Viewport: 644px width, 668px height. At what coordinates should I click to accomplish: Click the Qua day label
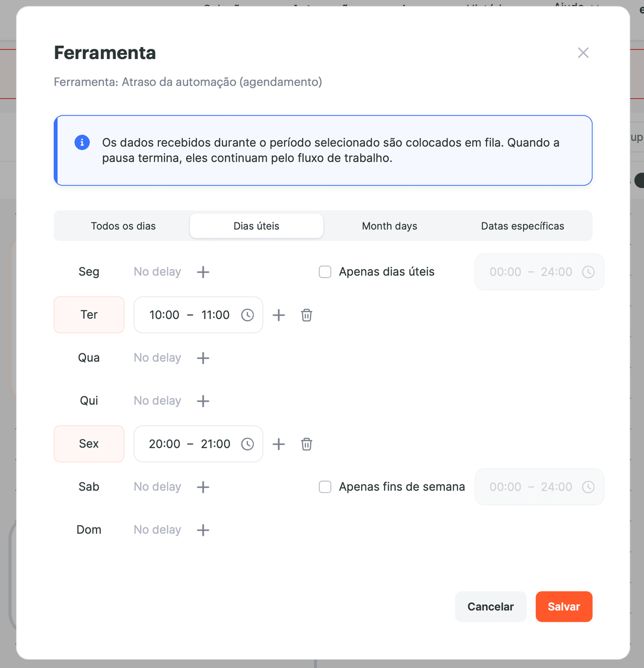tap(89, 358)
